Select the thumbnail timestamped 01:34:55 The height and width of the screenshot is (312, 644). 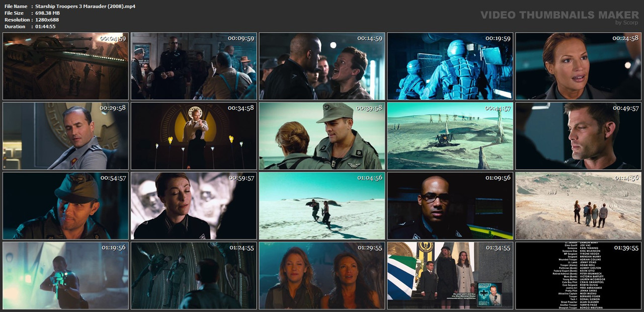click(x=450, y=276)
